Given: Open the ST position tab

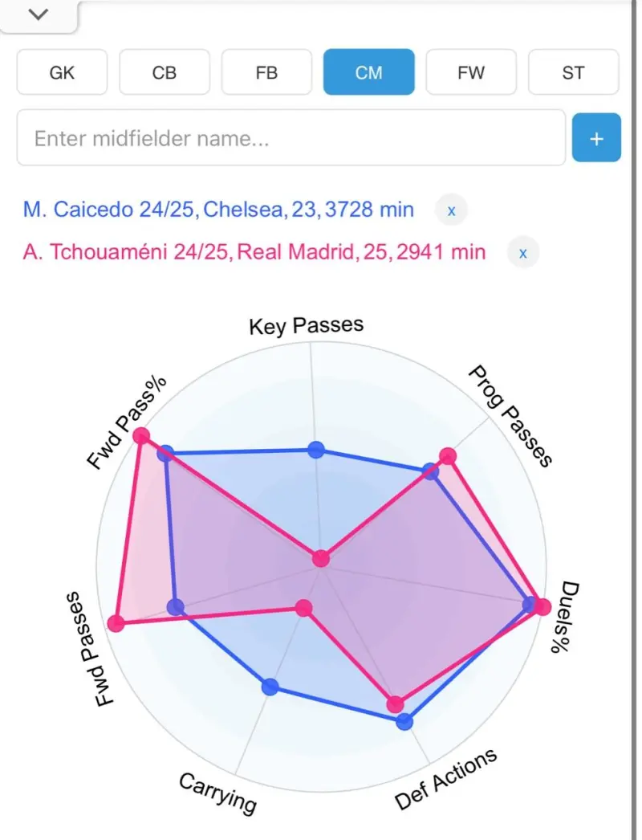Looking at the screenshot, I should 574,72.
